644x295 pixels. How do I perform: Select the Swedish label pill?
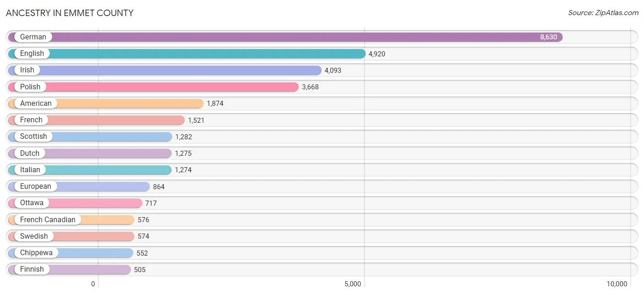tap(34, 236)
